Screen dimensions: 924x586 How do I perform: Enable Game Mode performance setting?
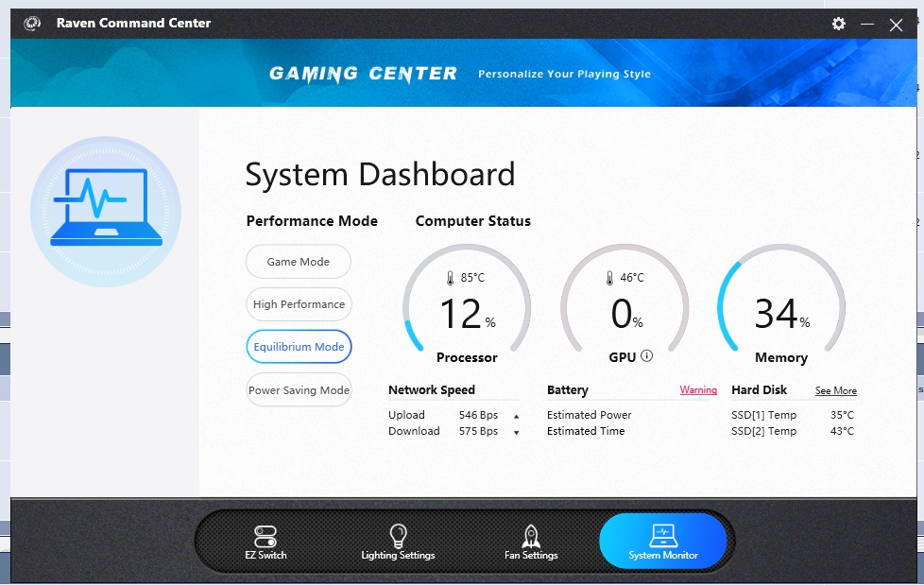(299, 262)
